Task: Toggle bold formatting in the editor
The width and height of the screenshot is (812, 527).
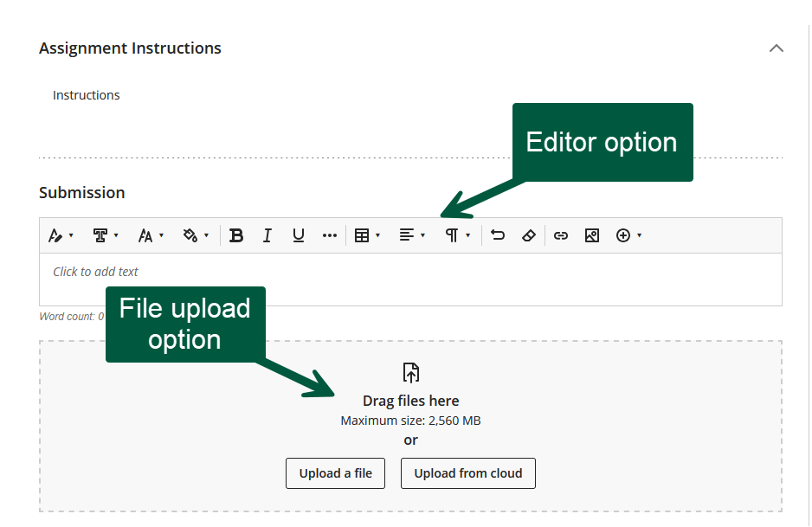Action: pos(235,235)
